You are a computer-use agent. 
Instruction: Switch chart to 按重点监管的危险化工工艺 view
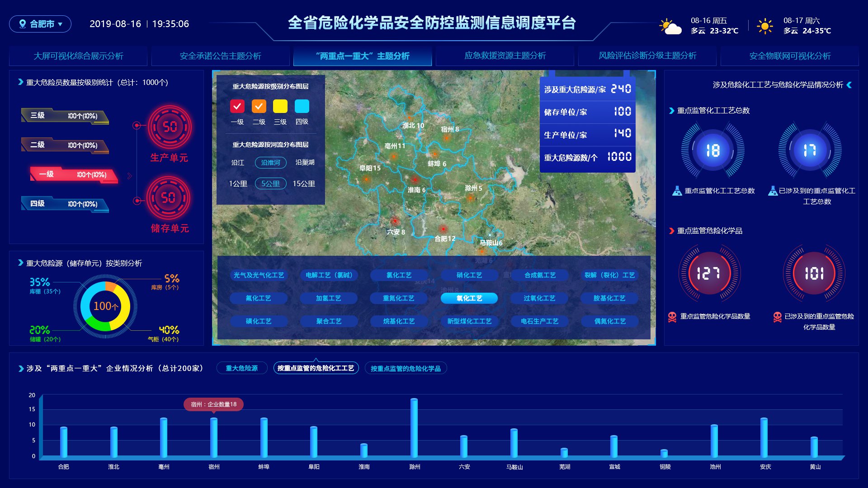coord(316,368)
